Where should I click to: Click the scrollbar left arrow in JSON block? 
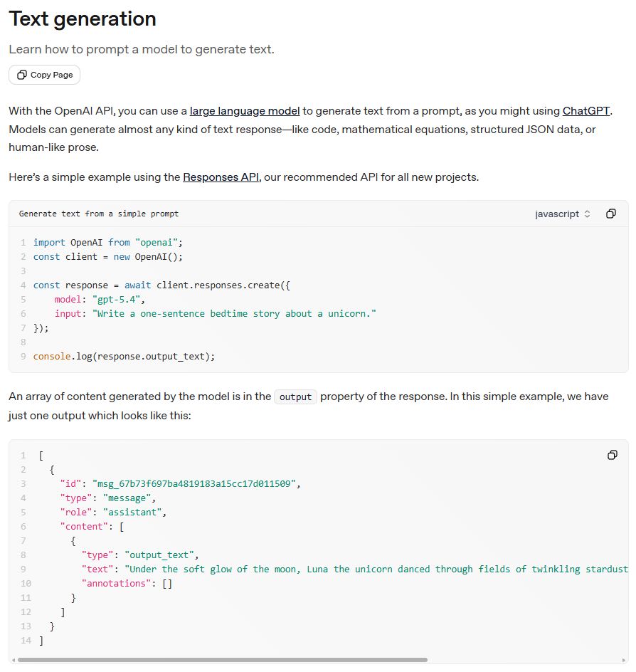click(x=14, y=660)
